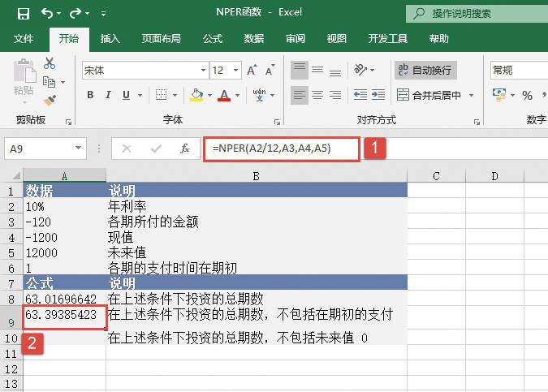Toggle Bold formatting
This screenshot has width=548, height=392.
(90, 95)
